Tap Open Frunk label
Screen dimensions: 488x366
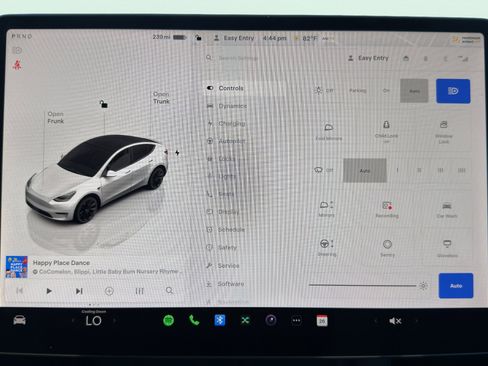tap(55, 117)
